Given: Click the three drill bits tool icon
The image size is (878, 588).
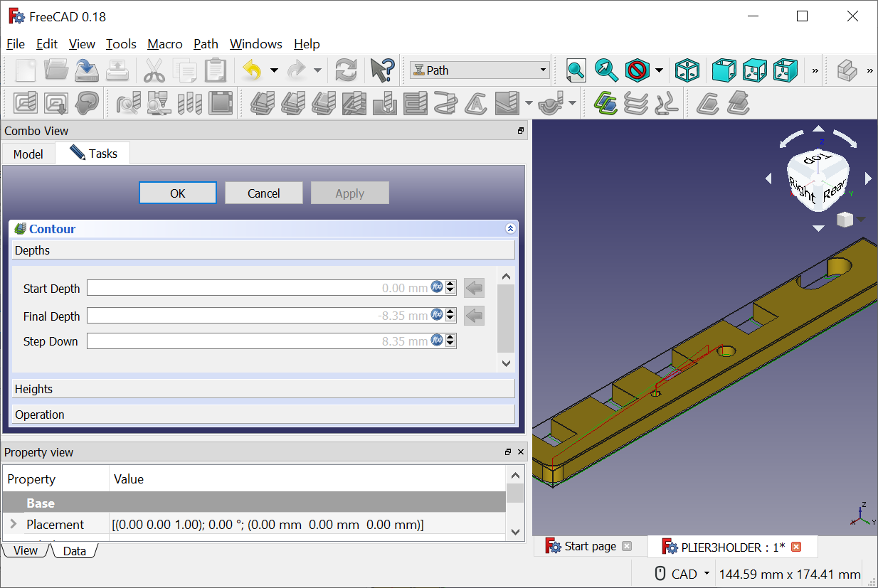Looking at the screenshot, I should pyautogui.click(x=190, y=104).
